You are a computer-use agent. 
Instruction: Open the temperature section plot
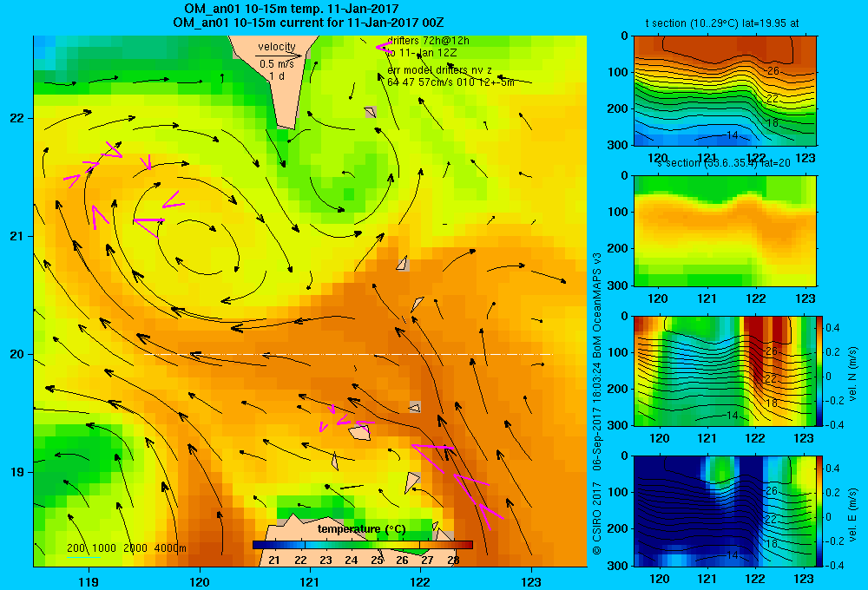[725, 91]
